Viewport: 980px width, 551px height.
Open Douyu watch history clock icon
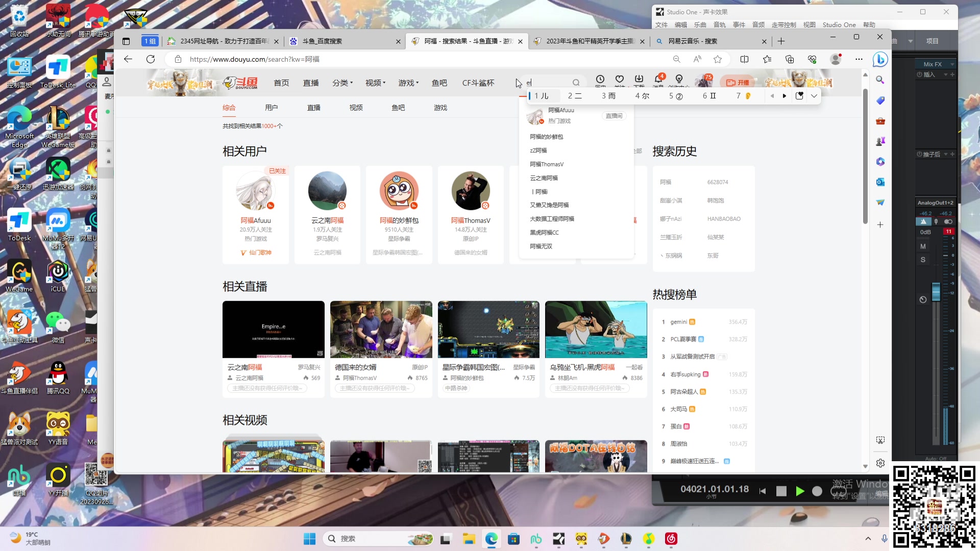coord(600,80)
